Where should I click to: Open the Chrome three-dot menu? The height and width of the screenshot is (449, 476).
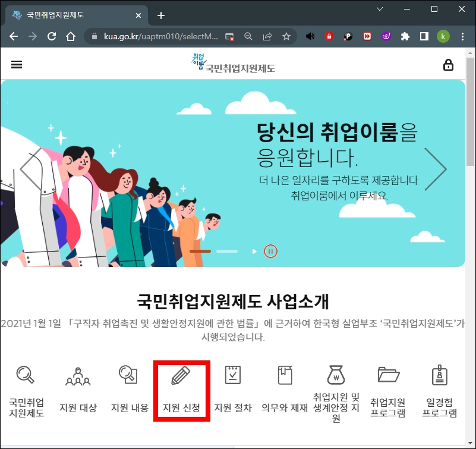pos(463,36)
